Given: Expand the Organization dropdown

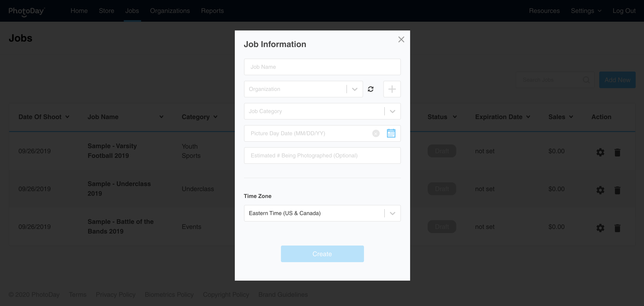Looking at the screenshot, I should click(x=354, y=89).
